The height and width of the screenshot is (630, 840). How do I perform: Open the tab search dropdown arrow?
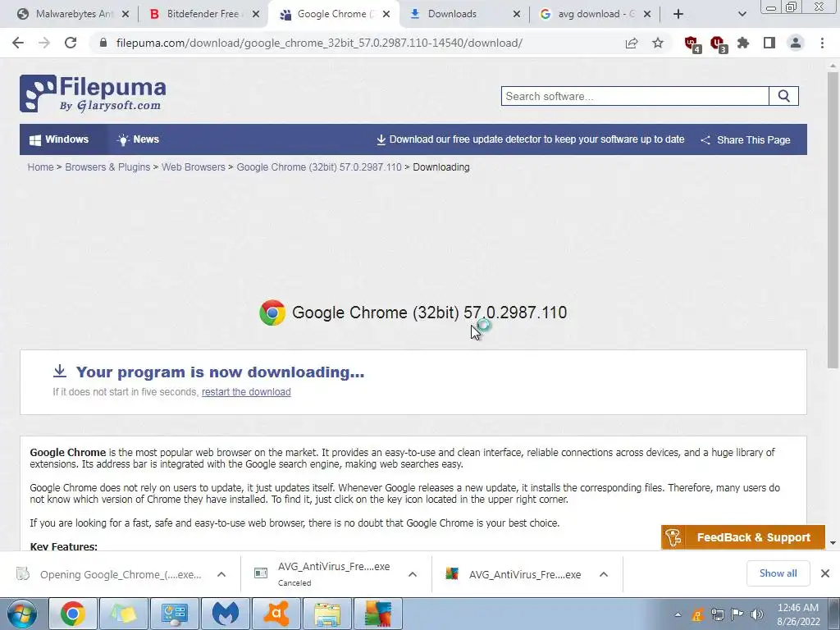point(742,14)
